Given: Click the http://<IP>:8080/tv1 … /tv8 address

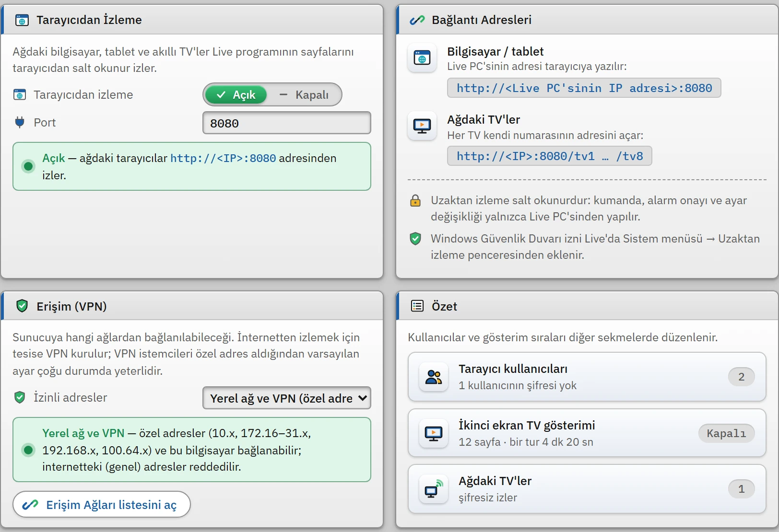Looking at the screenshot, I should click(550, 156).
